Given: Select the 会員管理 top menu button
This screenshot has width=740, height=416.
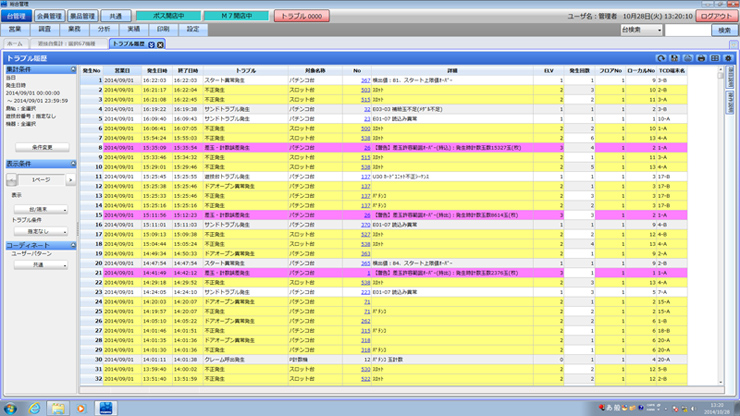Looking at the screenshot, I should (x=50, y=16).
